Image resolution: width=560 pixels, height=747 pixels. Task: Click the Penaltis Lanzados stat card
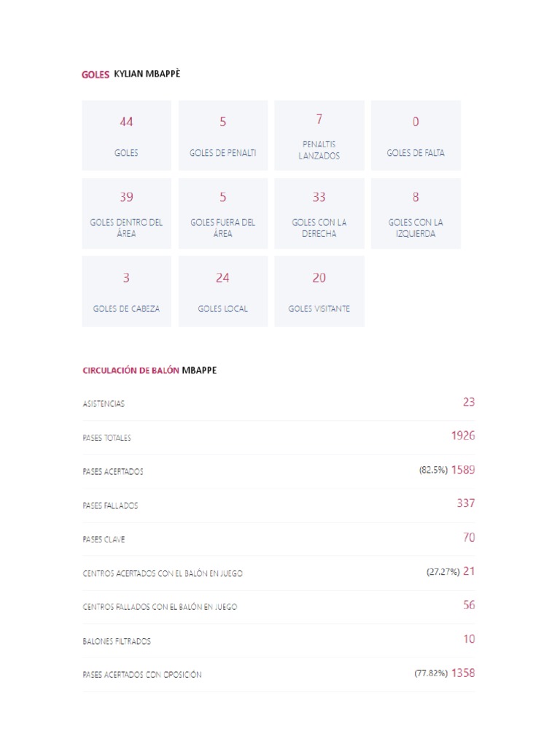click(x=319, y=136)
